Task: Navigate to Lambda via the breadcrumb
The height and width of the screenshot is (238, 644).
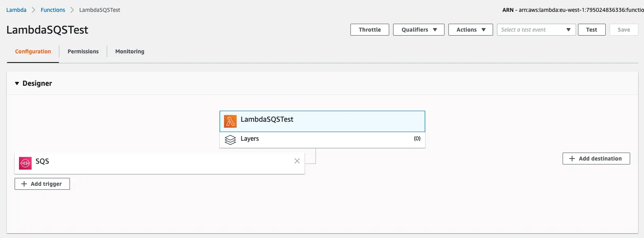Action: [16, 10]
